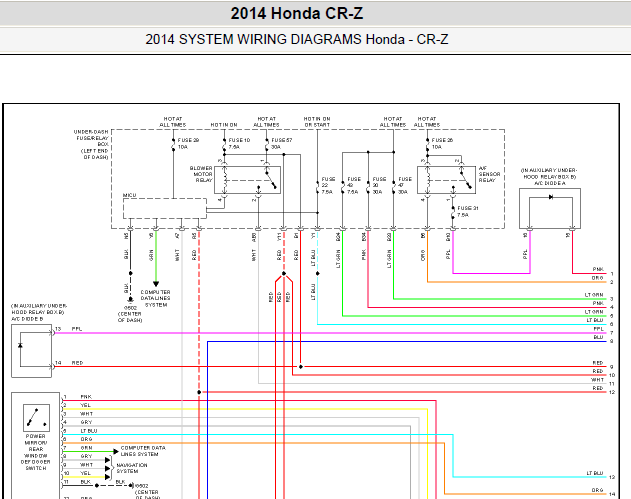Click the vertical 'PNK' label on the pink wire
Viewport: 631px width, 499px height.
[x=364, y=255]
